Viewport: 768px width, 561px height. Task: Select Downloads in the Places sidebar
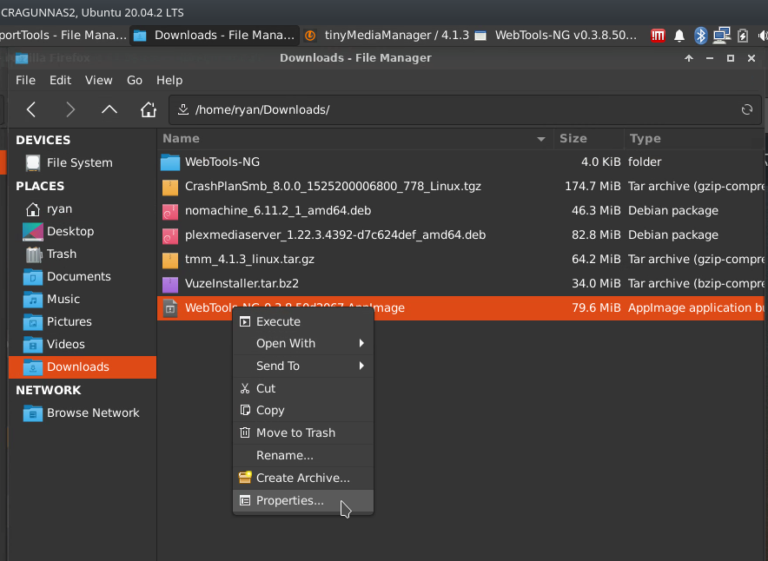(82, 367)
